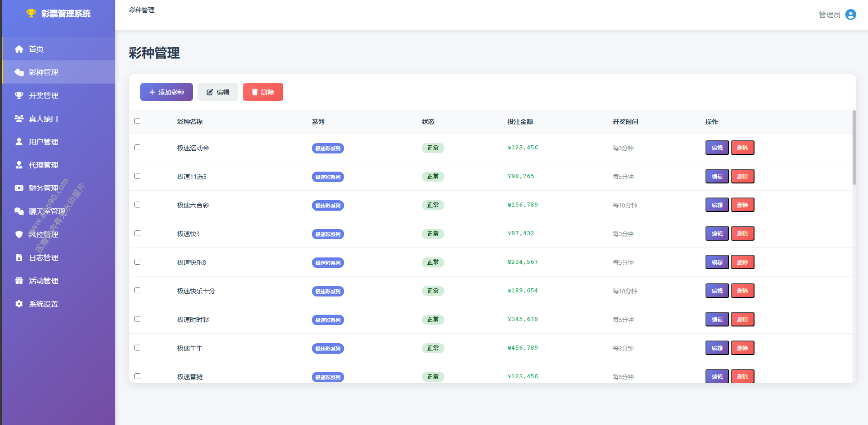This screenshot has height=425, width=868.
Task: Click the 极速彩系列 tag for 极速11选5
Action: (x=328, y=177)
